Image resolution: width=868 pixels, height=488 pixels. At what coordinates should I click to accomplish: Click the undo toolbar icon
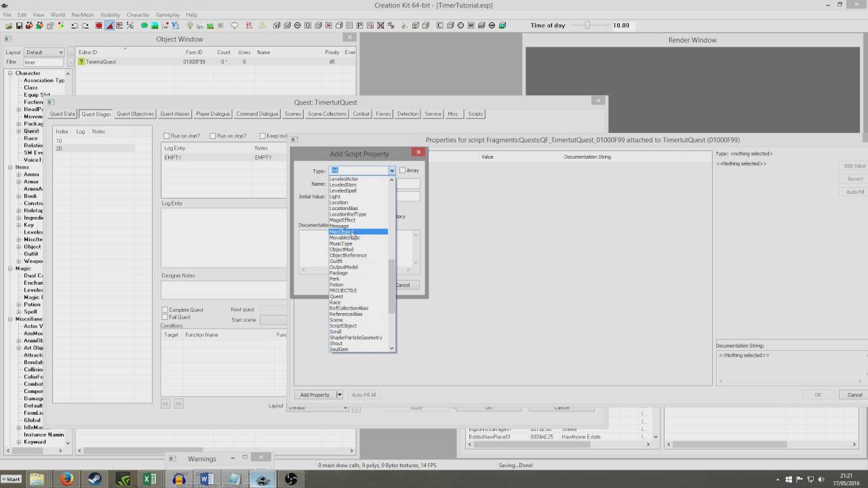[x=75, y=26]
